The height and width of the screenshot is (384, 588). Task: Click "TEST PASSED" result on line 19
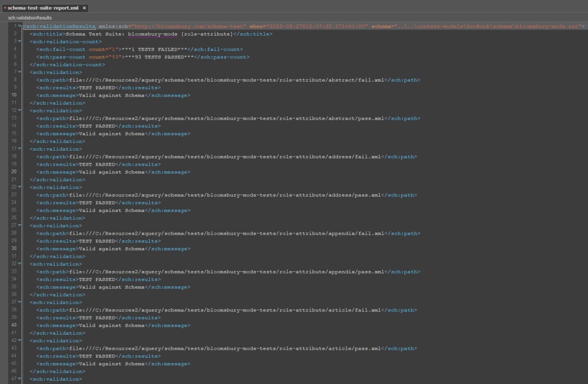pos(97,164)
